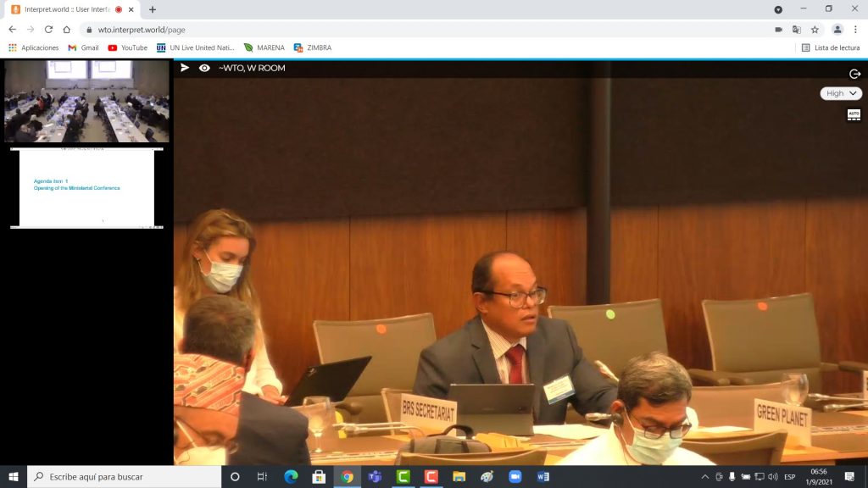Expand hidden system tray icons
This screenshot has height=488, width=868.
click(705, 477)
